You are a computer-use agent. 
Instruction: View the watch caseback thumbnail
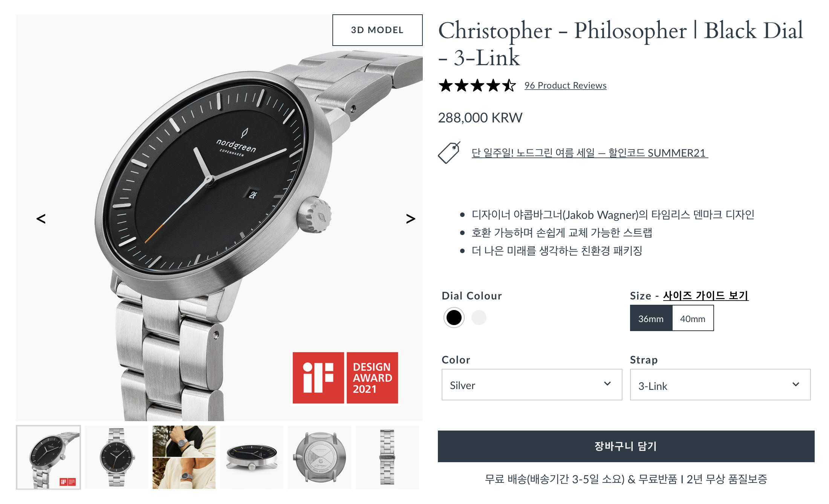click(x=320, y=457)
